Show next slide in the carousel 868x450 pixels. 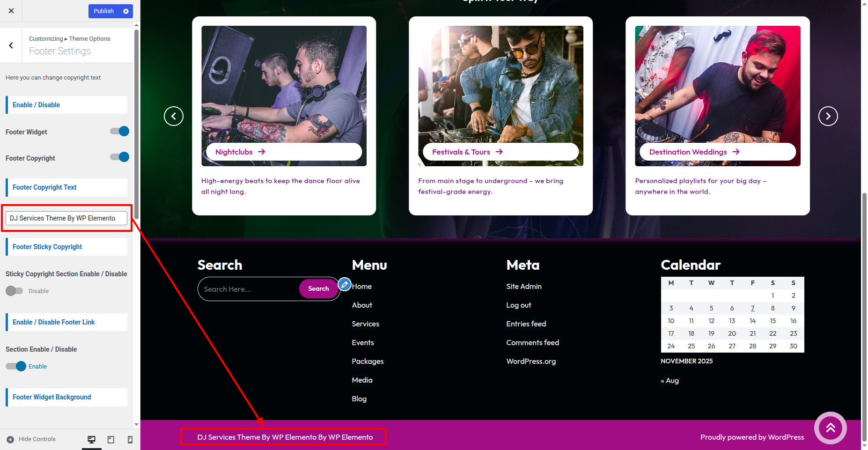point(828,116)
